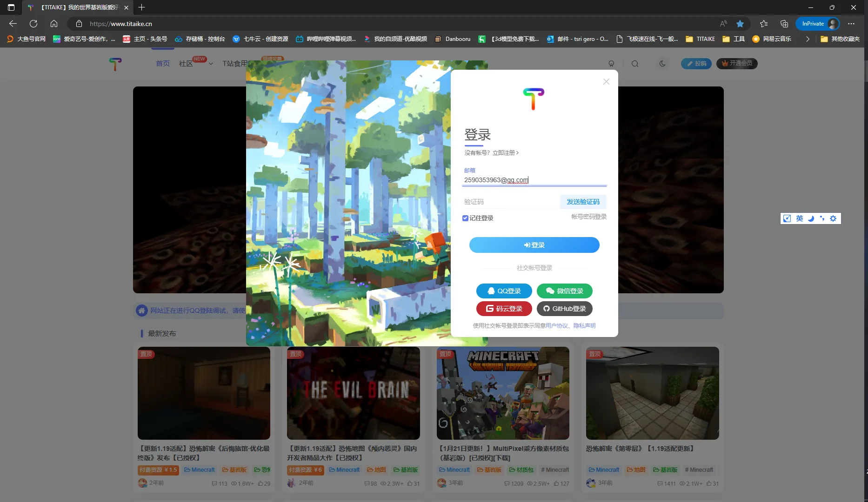This screenshot has width=868, height=502.
Task: Close the login dialog with X
Action: [606, 82]
